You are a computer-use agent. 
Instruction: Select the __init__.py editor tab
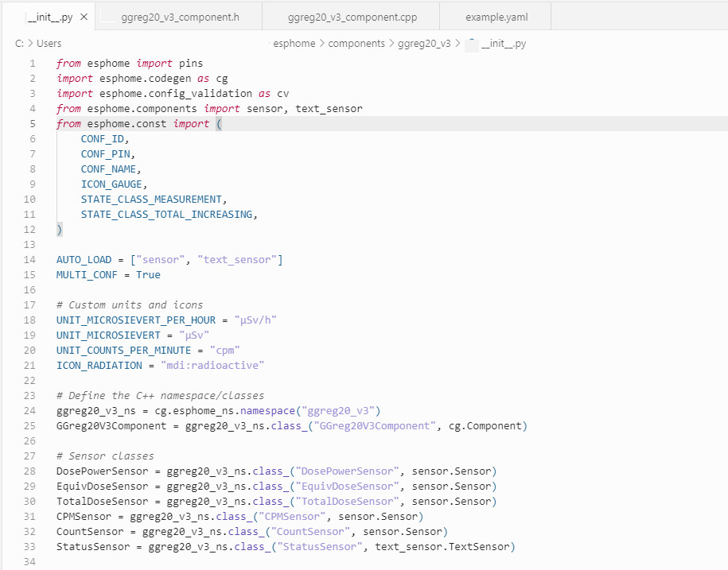(x=49, y=17)
